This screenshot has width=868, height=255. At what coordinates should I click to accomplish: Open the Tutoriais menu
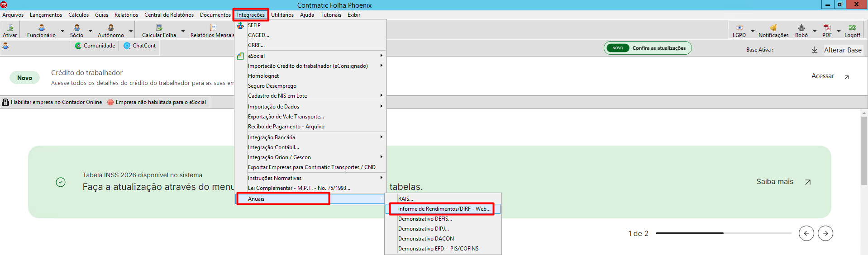click(x=331, y=15)
